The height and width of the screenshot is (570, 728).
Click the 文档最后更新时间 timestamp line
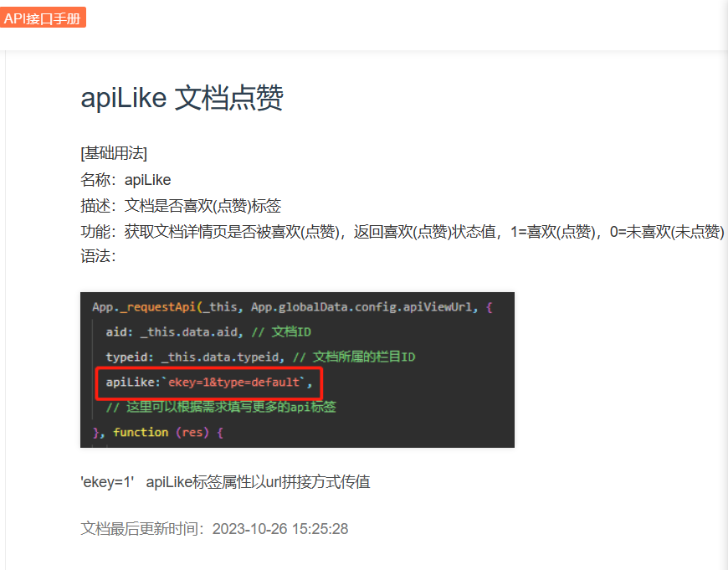tap(214, 529)
